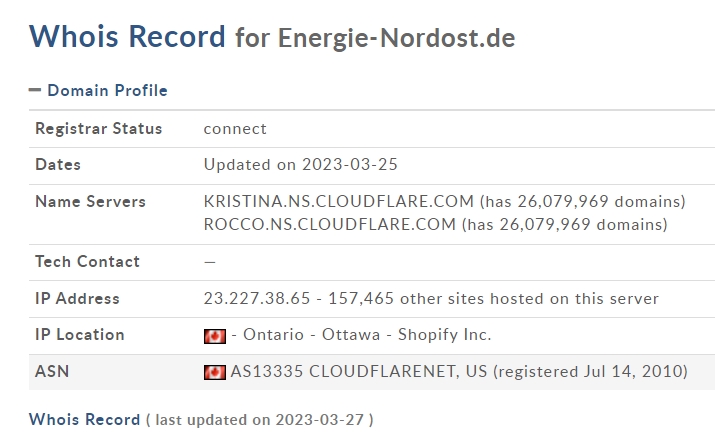Image resolution: width=715 pixels, height=437 pixels.
Task: Click the Whois Record heading title
Action: coord(127,36)
